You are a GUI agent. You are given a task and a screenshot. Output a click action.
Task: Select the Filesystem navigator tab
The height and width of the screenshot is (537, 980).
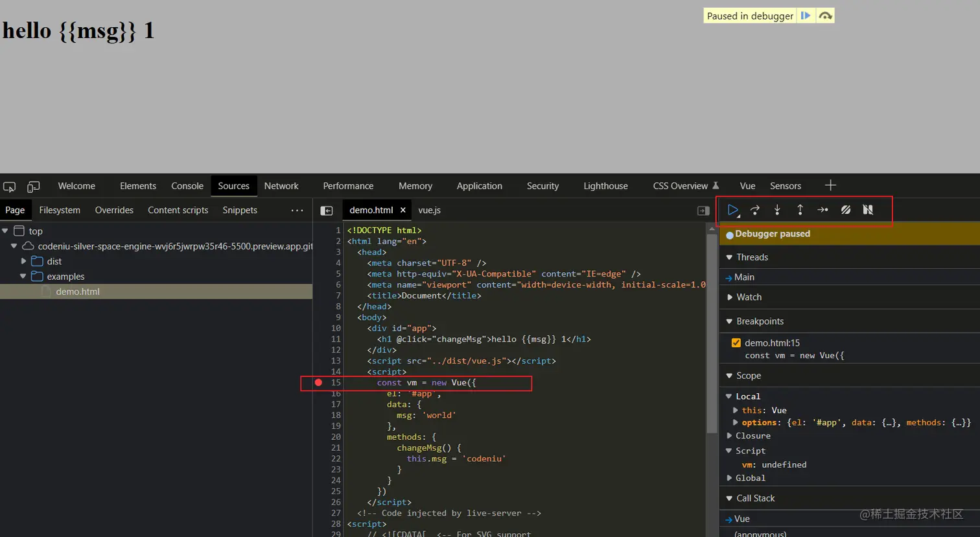click(x=60, y=210)
